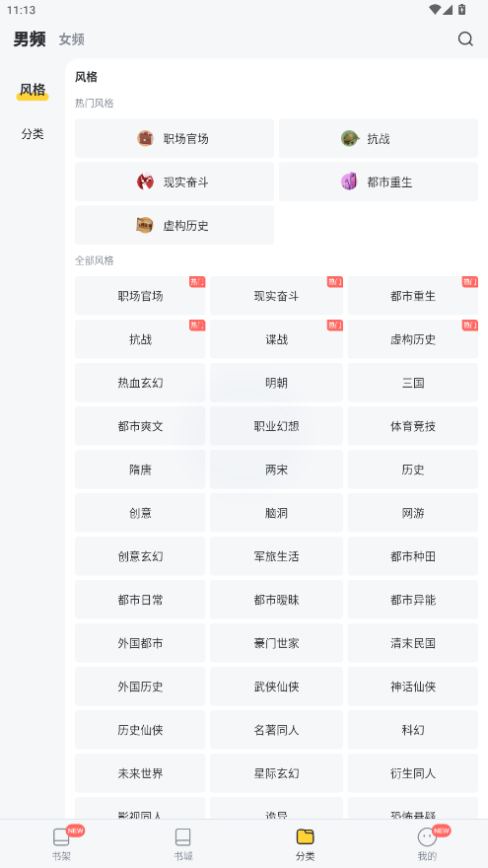The height and width of the screenshot is (868, 488).
Task: Tap the search magnifier icon
Action: 465,38
